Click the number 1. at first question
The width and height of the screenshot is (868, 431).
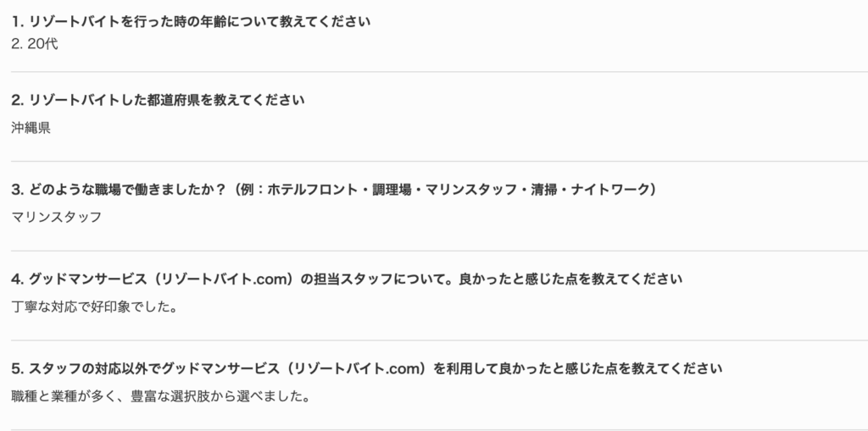pyautogui.click(x=17, y=22)
